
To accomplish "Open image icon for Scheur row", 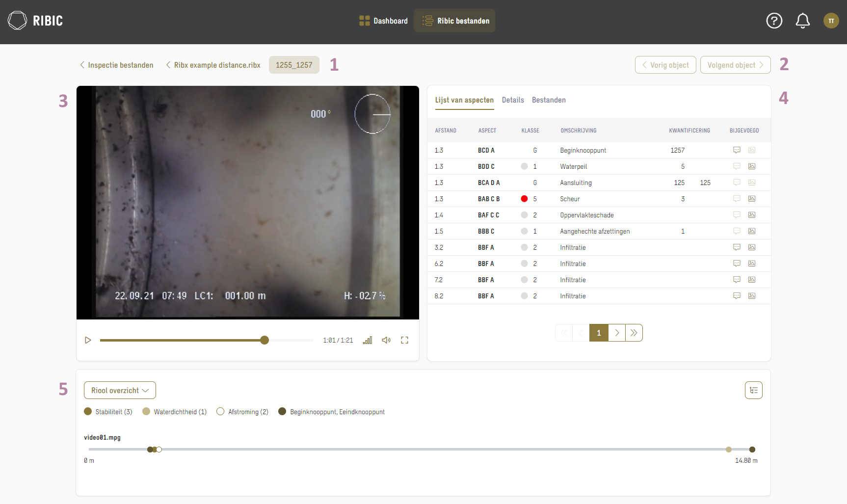I will (x=751, y=199).
